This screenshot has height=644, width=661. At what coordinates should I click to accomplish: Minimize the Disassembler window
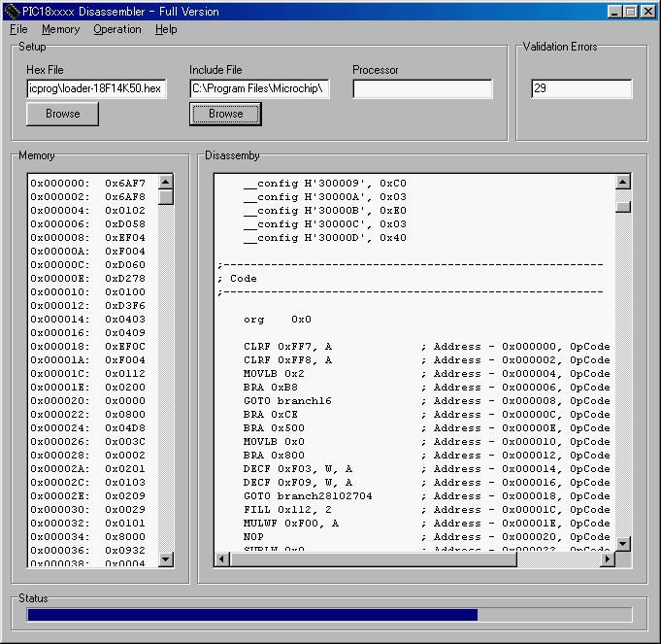click(614, 12)
